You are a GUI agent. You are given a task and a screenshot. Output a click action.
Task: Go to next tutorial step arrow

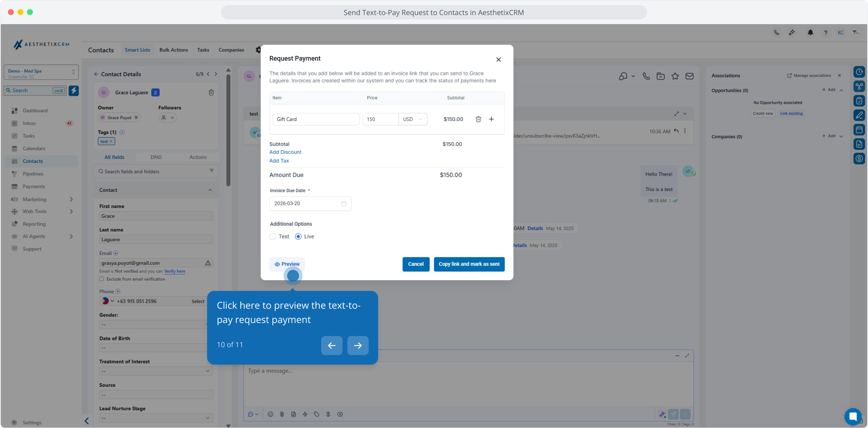point(358,346)
